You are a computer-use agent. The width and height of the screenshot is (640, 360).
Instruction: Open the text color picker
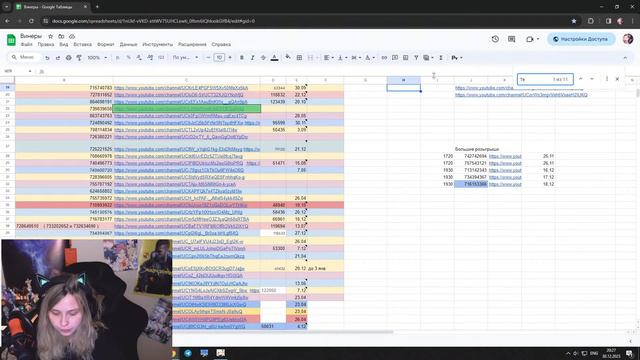click(x=274, y=58)
